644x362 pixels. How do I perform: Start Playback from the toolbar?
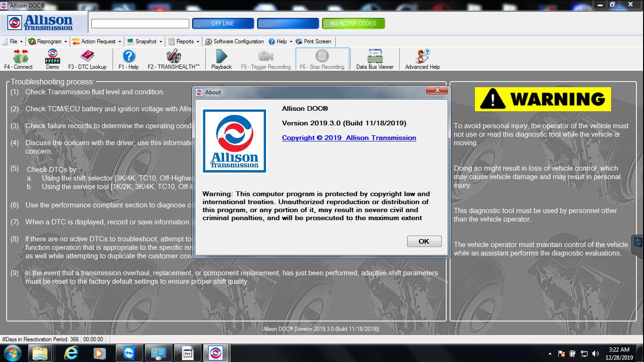pyautogui.click(x=221, y=59)
